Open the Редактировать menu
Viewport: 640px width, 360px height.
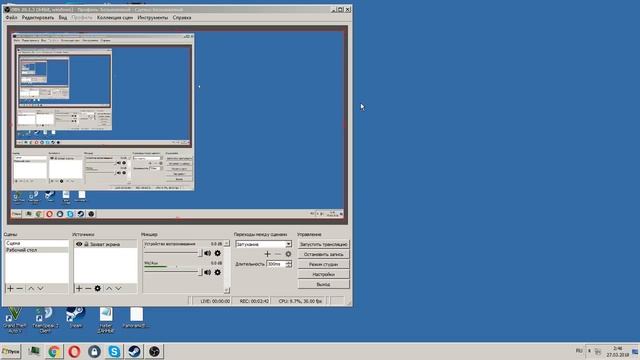pos(38,18)
